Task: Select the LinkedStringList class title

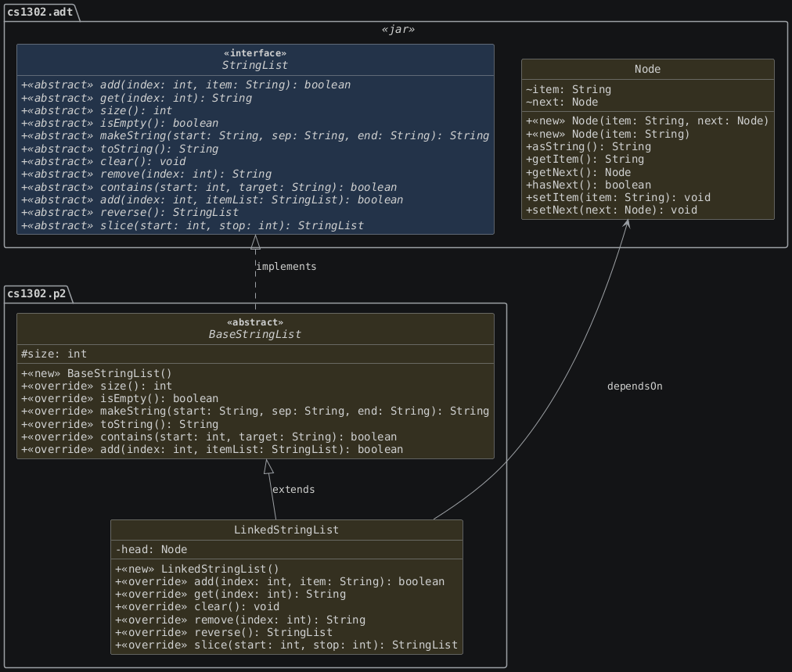Action: pos(286,530)
